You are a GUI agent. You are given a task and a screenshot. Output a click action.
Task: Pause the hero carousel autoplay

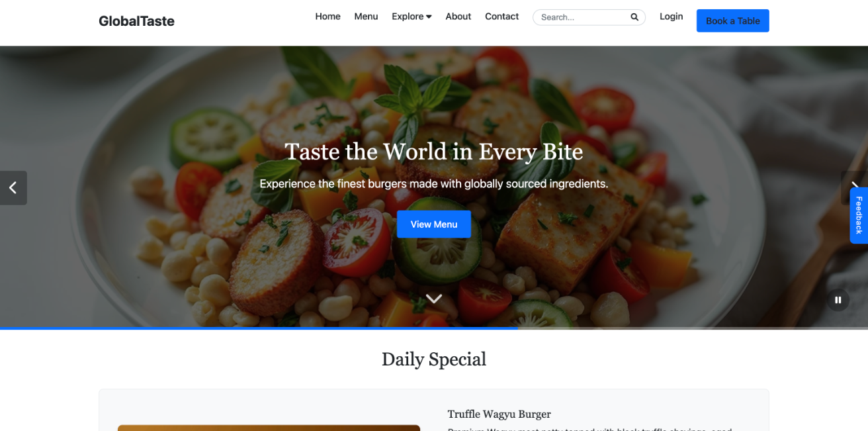(x=838, y=300)
